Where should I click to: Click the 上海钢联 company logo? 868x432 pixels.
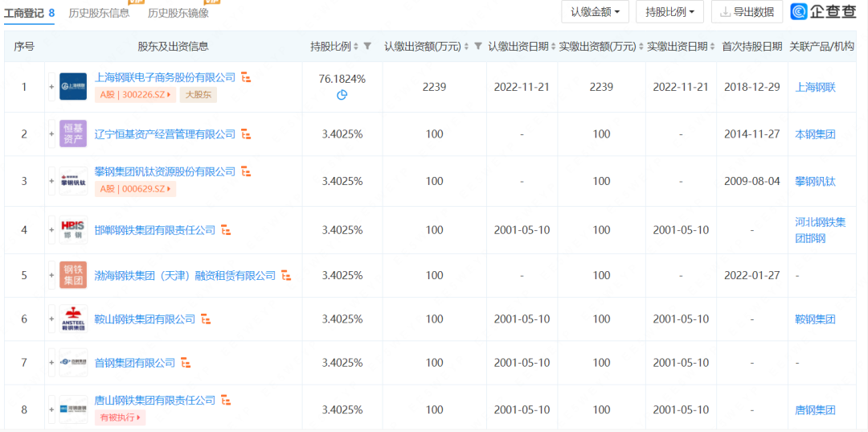73,87
